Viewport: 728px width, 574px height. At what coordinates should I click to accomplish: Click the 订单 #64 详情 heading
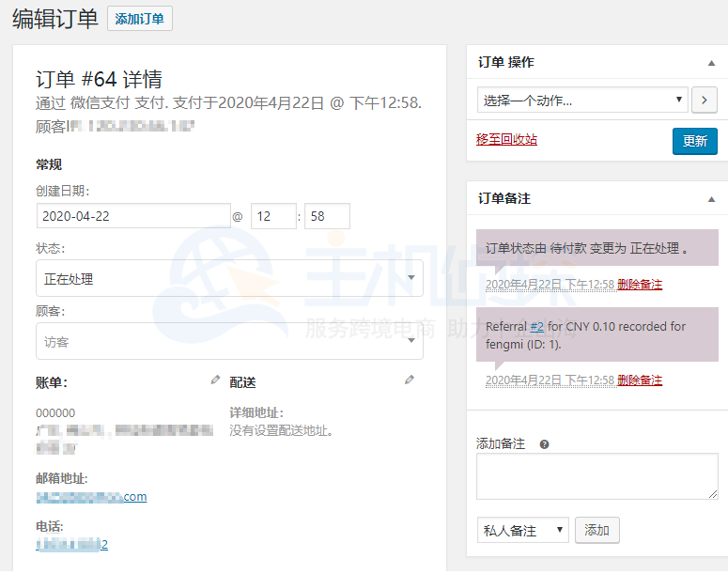click(x=99, y=80)
